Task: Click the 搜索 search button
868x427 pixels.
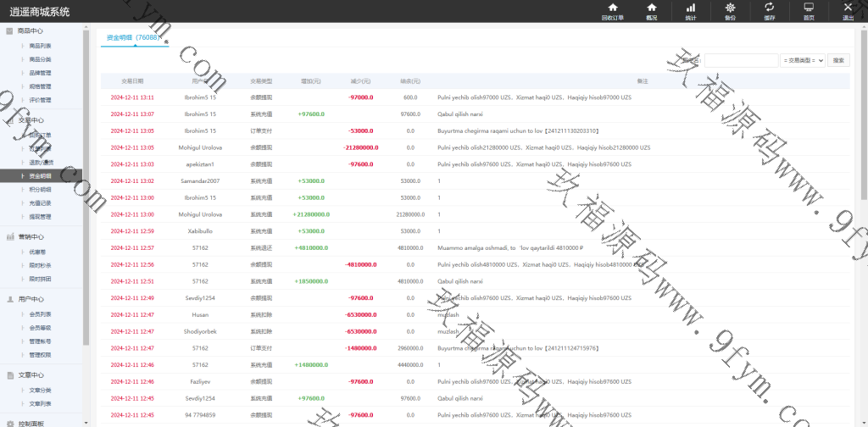Action: (x=838, y=60)
